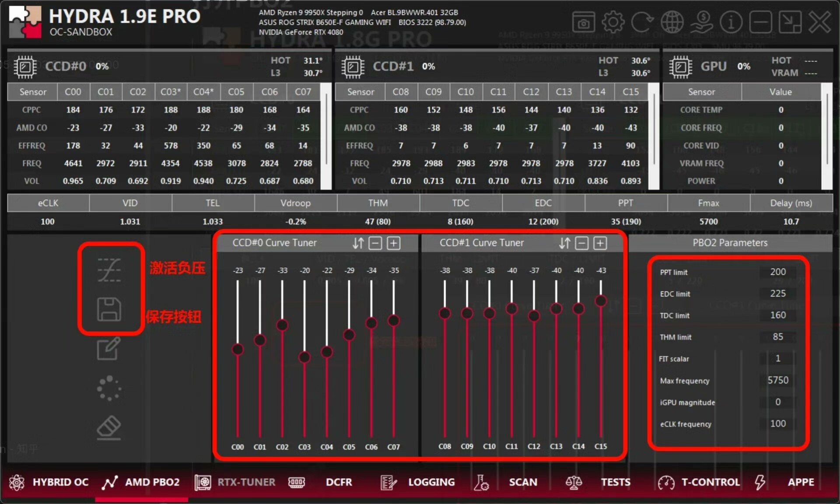Toggle CCD#1 Curve Tuner up-down arrows
The image size is (840, 504).
coord(564,243)
